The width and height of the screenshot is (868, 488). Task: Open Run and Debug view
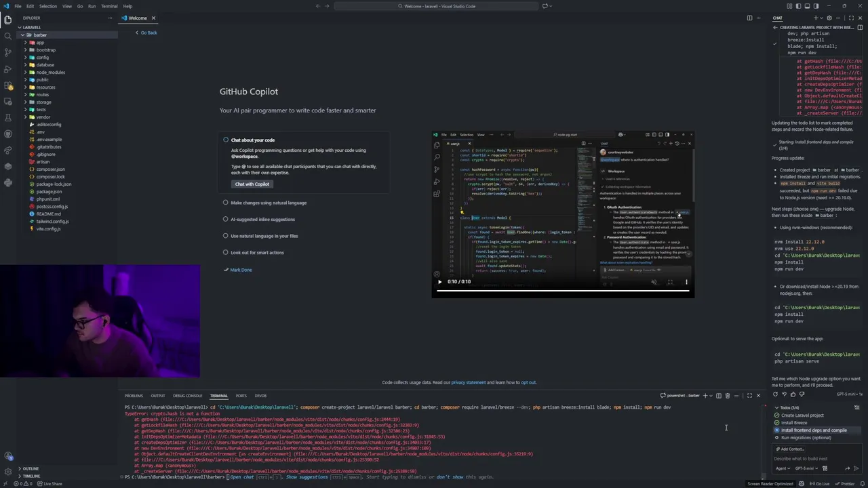tap(8, 69)
